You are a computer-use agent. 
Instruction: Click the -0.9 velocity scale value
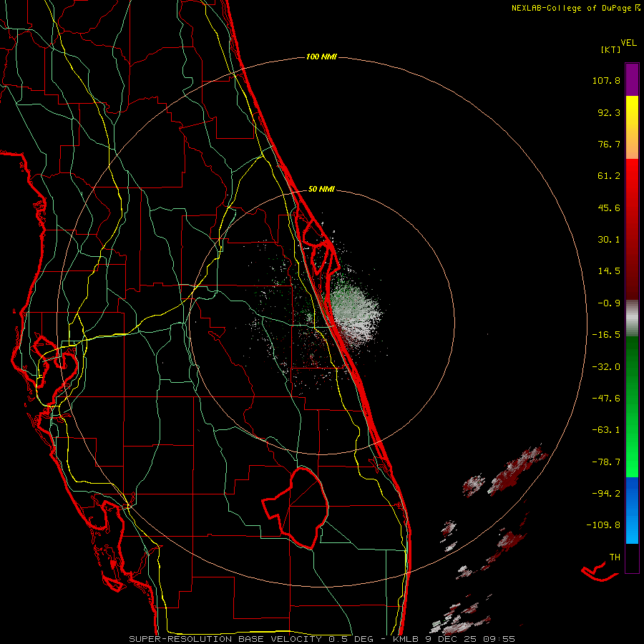point(609,303)
